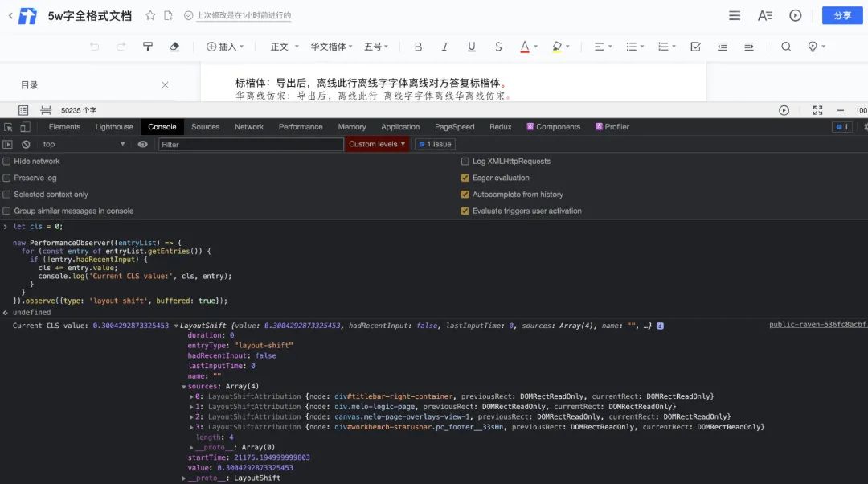Open the hamburger menu in title bar

point(735,15)
